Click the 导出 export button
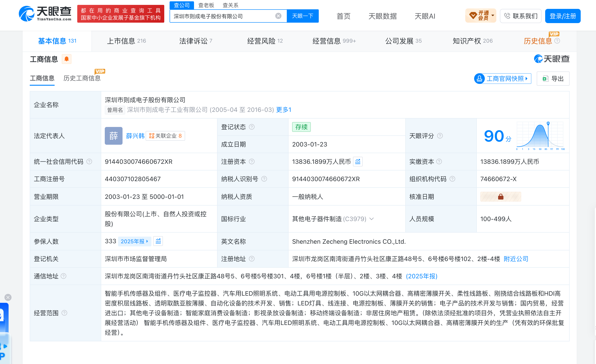 point(553,79)
